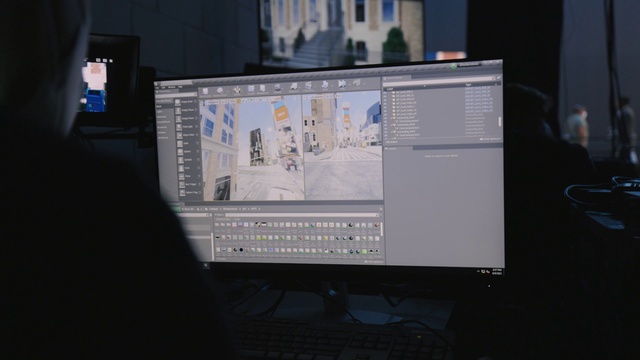Open the File menu
The height and width of the screenshot is (360, 640).
pos(157,88)
